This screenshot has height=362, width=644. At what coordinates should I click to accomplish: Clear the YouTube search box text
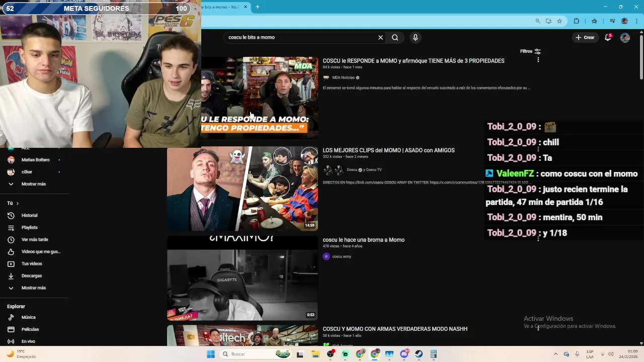[x=380, y=37]
